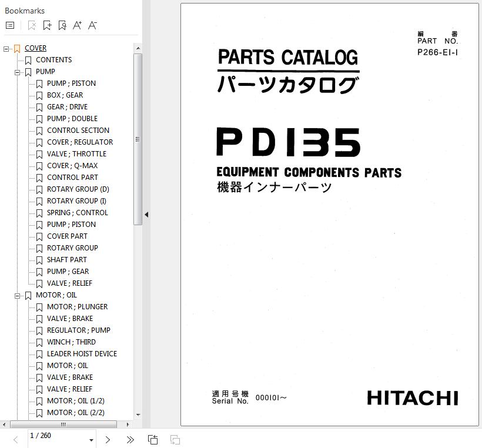
Task: Click the bookmark icon beside WINCH ; THIRD
Action: click(x=39, y=343)
